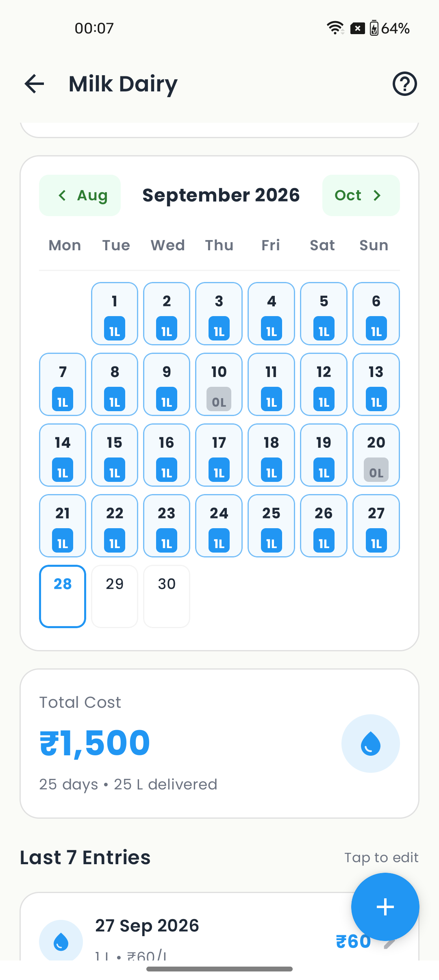Select day 7 in the calendar
The height and width of the screenshot is (980, 439).
coord(63,384)
